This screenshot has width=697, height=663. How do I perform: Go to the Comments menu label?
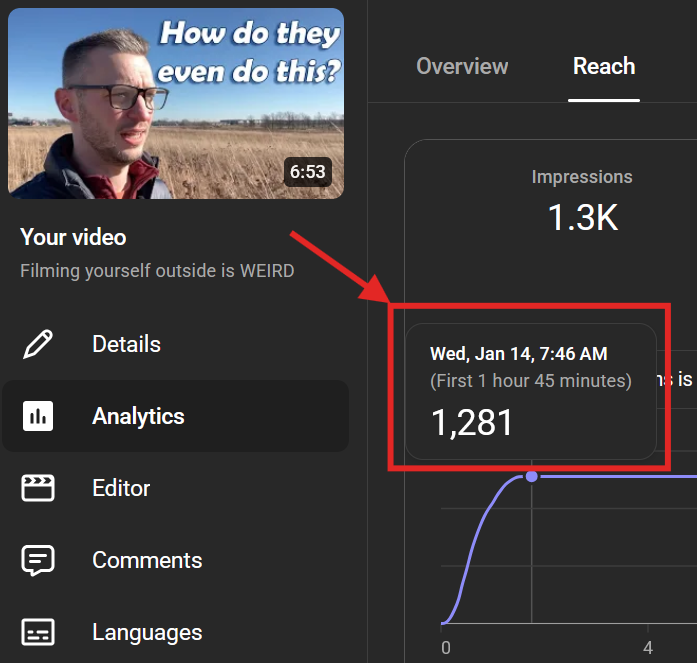click(x=147, y=560)
